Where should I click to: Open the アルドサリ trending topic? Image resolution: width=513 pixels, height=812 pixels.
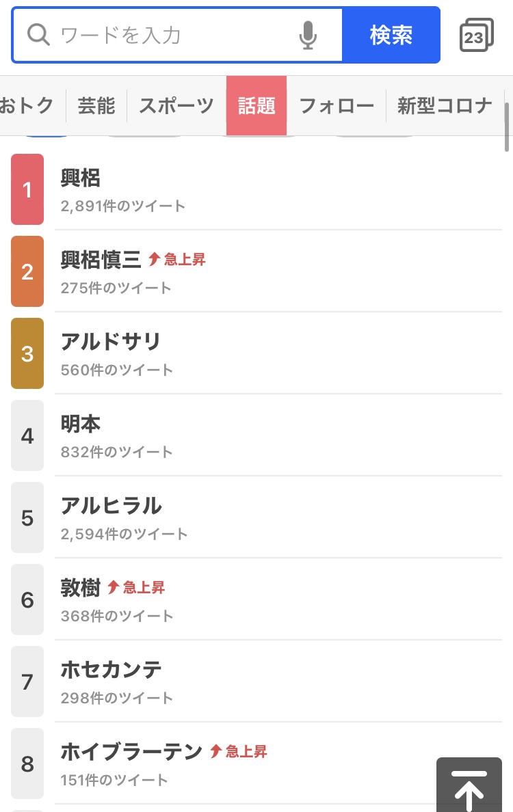tap(111, 342)
